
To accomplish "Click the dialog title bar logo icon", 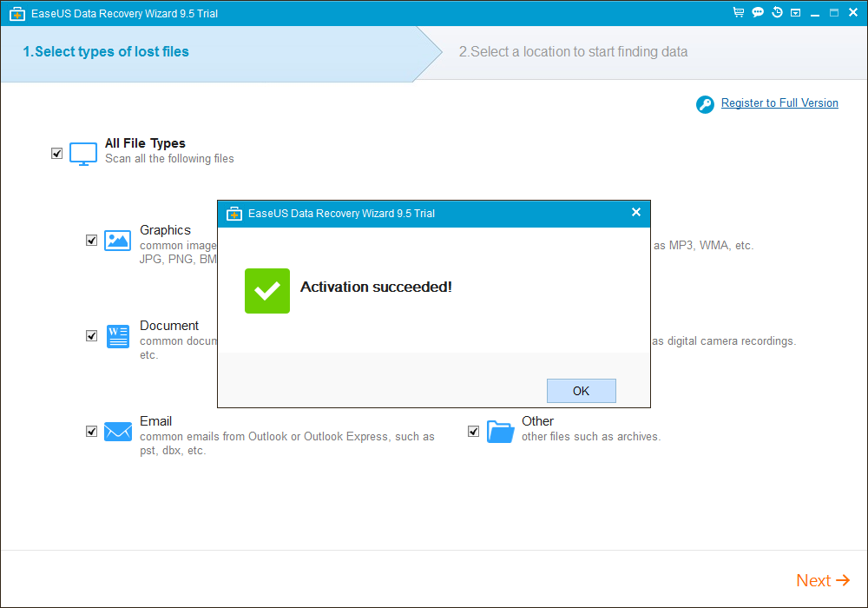I will 234,214.
